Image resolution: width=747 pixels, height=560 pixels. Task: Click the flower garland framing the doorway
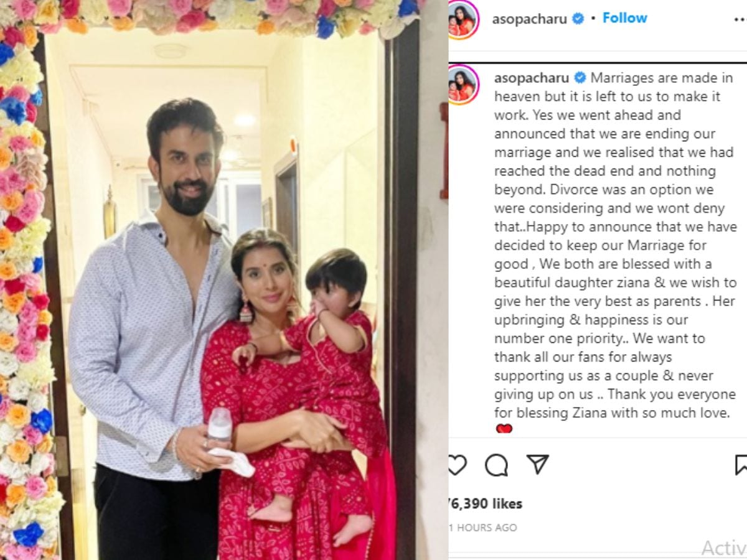click(x=24, y=280)
